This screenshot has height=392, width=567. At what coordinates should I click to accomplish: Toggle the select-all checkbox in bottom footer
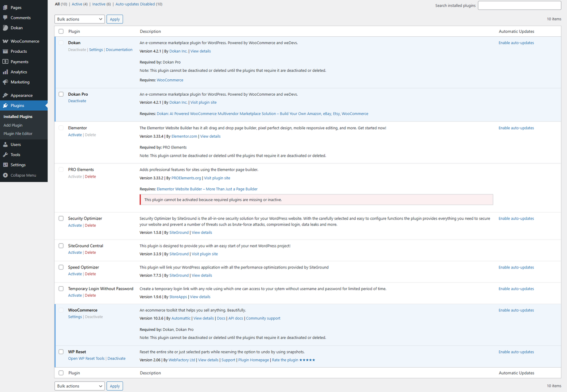pyautogui.click(x=61, y=373)
